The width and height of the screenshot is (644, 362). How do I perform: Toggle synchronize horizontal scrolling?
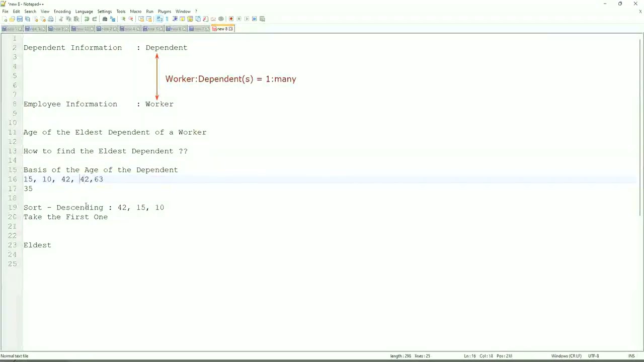[x=149, y=19]
